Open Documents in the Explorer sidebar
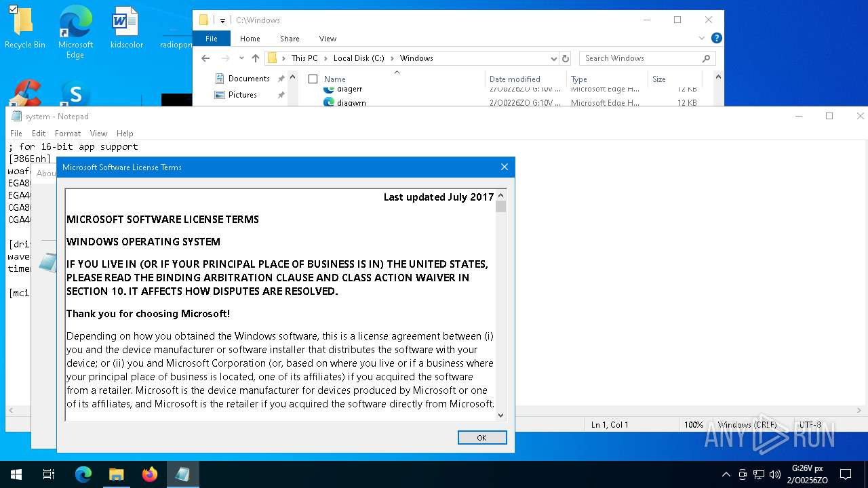This screenshot has height=488, width=868. click(249, 79)
